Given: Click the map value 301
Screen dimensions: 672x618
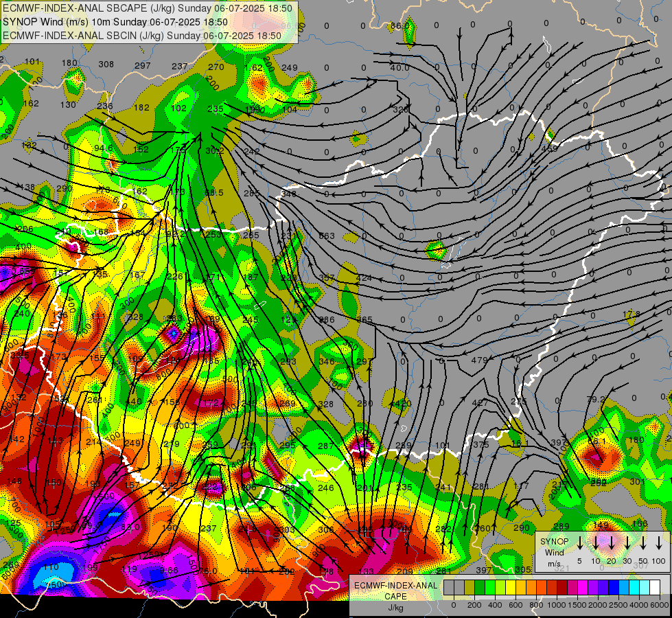Looking at the screenshot, I should (638, 482).
